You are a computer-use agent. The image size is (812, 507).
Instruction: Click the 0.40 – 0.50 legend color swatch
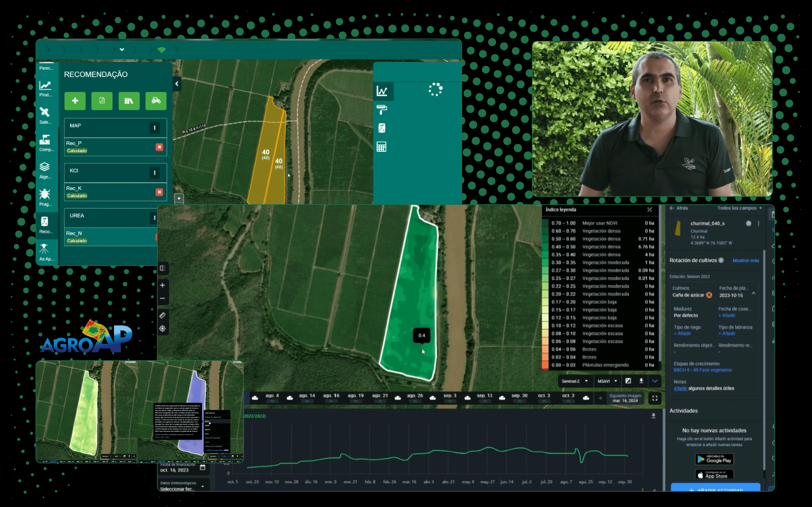click(546, 247)
